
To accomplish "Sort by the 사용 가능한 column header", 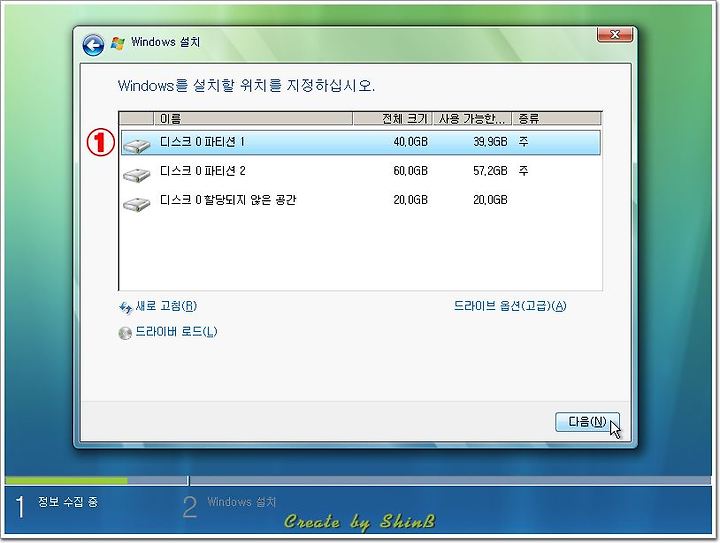I will coord(472,119).
